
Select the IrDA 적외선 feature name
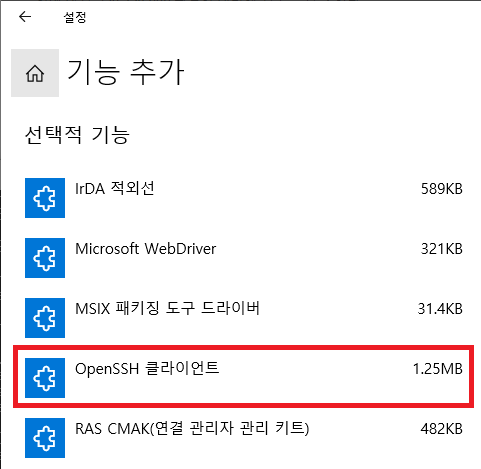(115, 189)
